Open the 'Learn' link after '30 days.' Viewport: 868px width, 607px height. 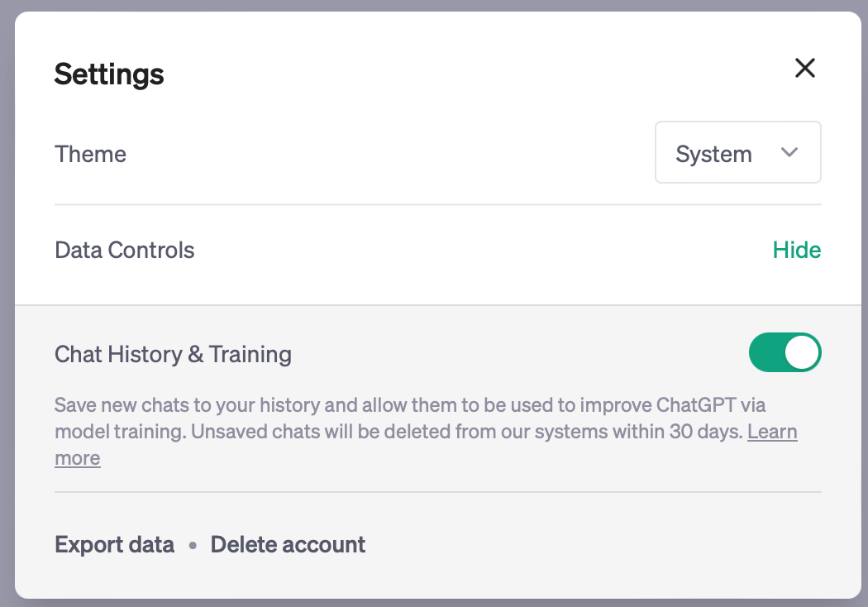coord(772,432)
